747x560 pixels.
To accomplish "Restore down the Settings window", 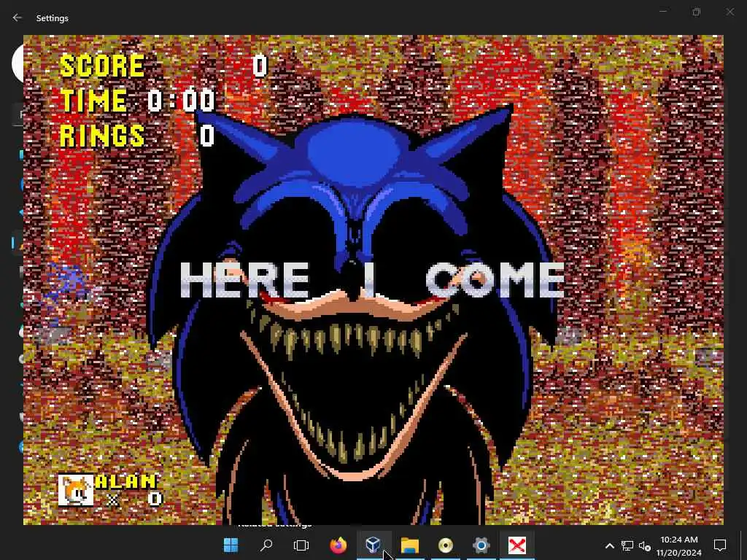I will pos(697,12).
